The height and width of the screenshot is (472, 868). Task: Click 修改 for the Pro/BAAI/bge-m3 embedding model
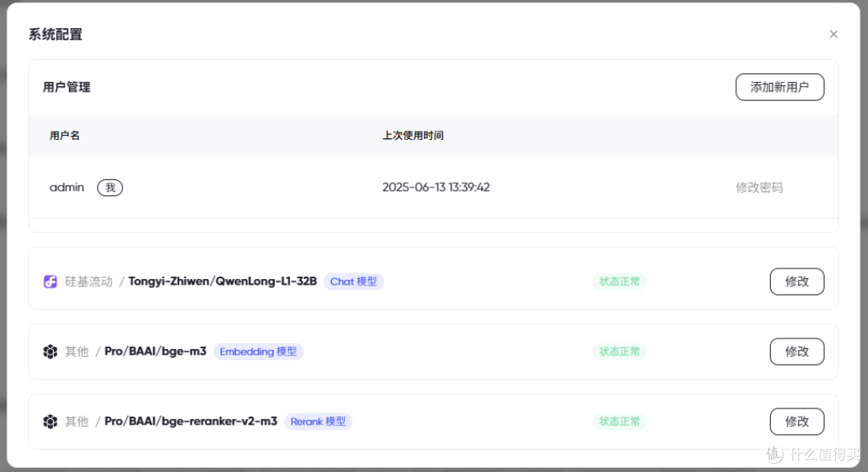pyautogui.click(x=796, y=351)
